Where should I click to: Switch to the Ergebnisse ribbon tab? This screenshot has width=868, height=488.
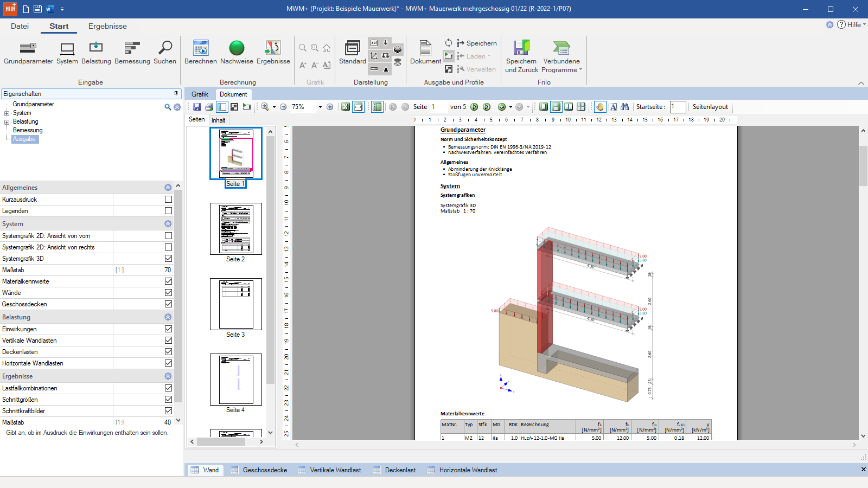[x=107, y=26]
